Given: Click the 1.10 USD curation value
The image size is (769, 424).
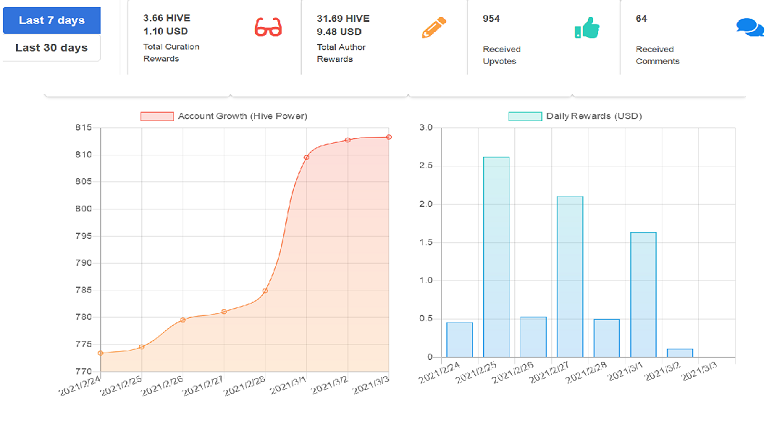Looking at the screenshot, I should click(165, 31).
